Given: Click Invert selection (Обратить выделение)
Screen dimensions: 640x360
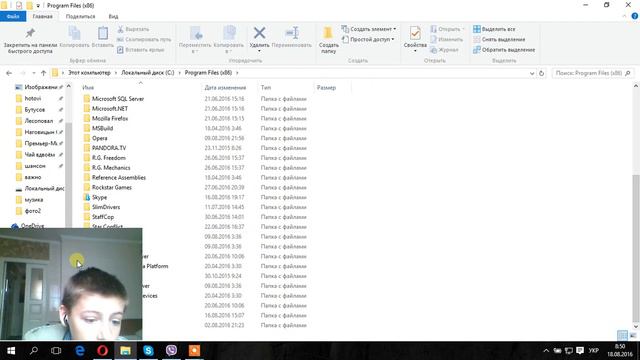Looking at the screenshot, I should tap(504, 50).
